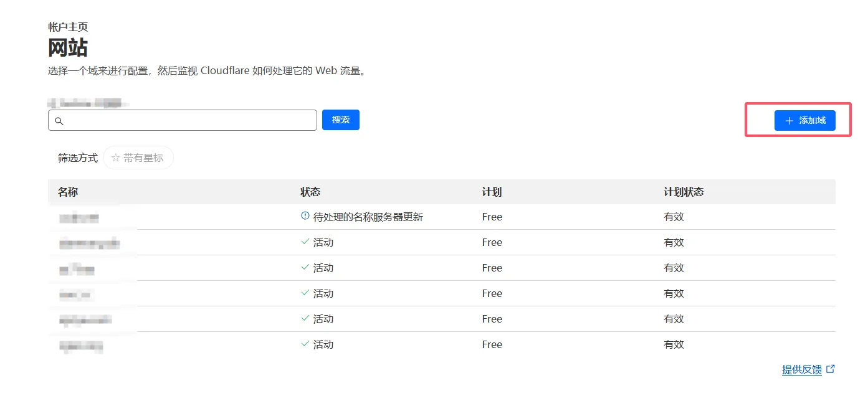
Task: Click the 状态 column header
Action: point(310,192)
